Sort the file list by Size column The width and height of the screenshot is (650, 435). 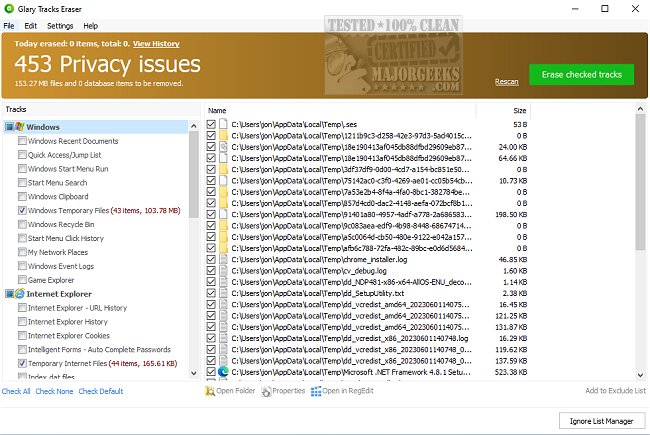coord(519,110)
